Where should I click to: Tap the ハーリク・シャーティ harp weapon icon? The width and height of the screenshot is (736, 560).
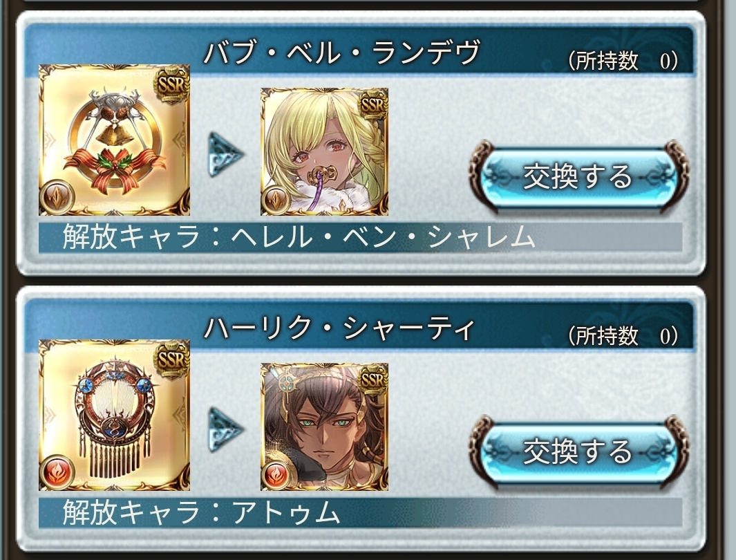tap(114, 416)
